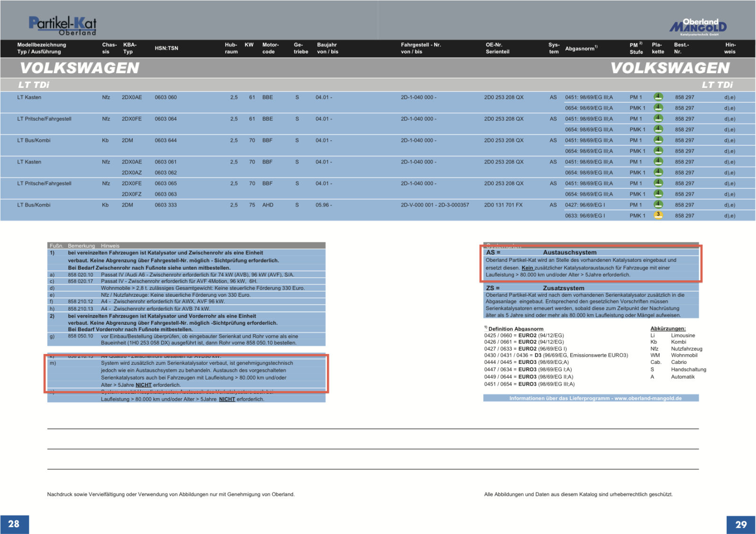Select the highlighted AS = Austauschsystem box

591,264
